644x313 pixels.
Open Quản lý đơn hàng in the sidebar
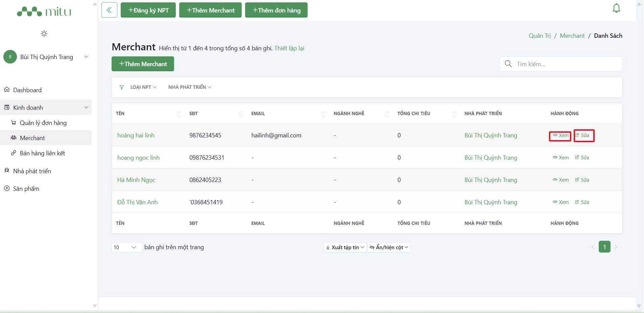(43, 123)
